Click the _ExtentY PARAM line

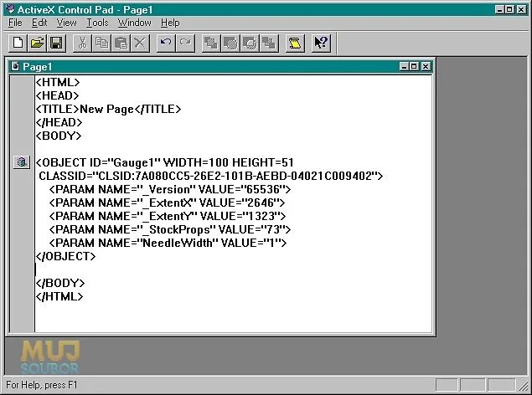(x=168, y=216)
